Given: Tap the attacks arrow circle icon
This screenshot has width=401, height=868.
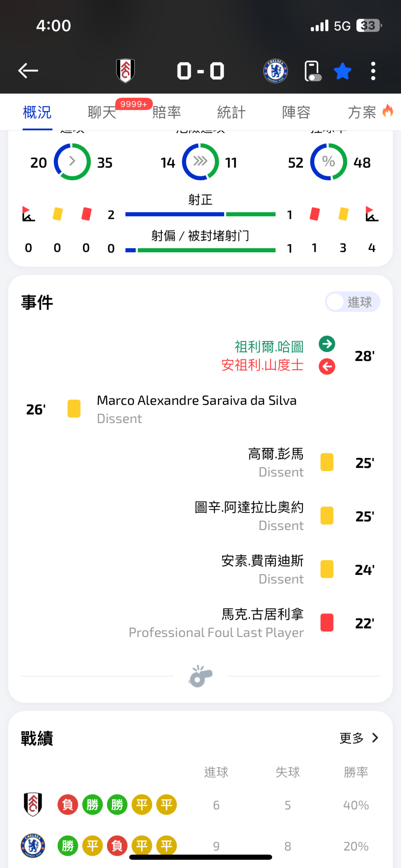Looking at the screenshot, I should (x=72, y=162).
